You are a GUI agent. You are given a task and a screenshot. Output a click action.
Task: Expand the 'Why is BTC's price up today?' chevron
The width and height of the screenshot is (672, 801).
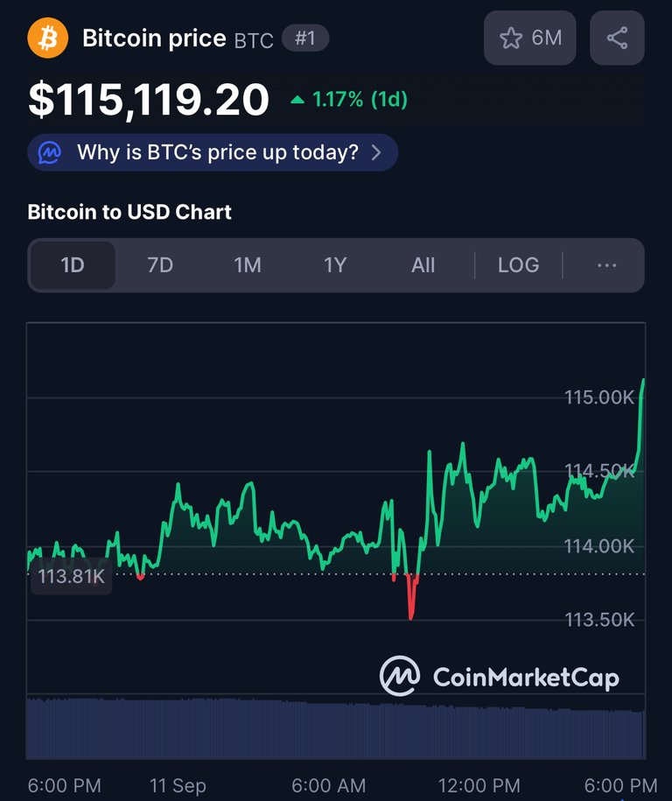coord(376,152)
